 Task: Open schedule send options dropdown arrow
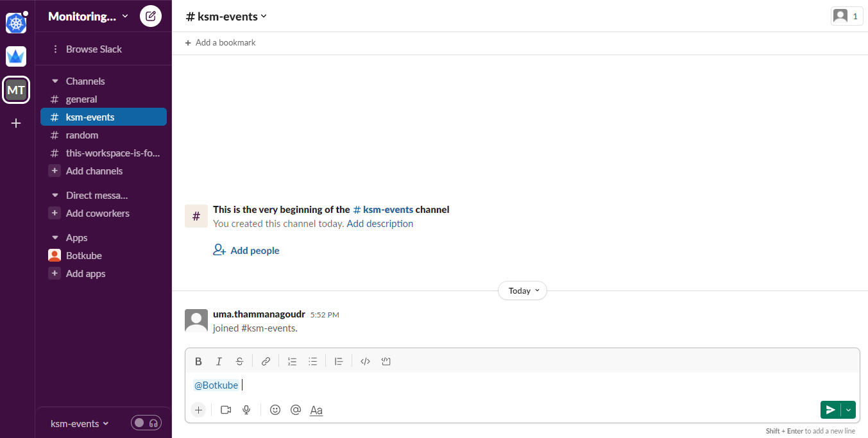849,410
